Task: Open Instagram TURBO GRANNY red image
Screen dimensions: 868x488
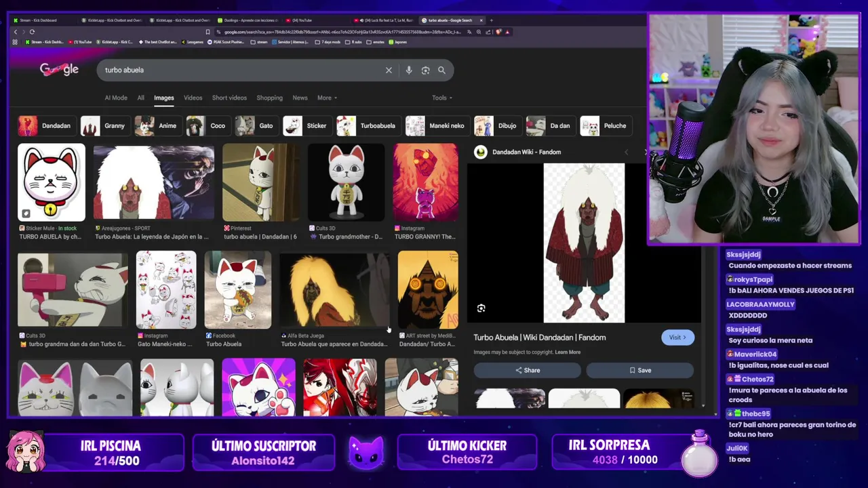Action: [425, 182]
